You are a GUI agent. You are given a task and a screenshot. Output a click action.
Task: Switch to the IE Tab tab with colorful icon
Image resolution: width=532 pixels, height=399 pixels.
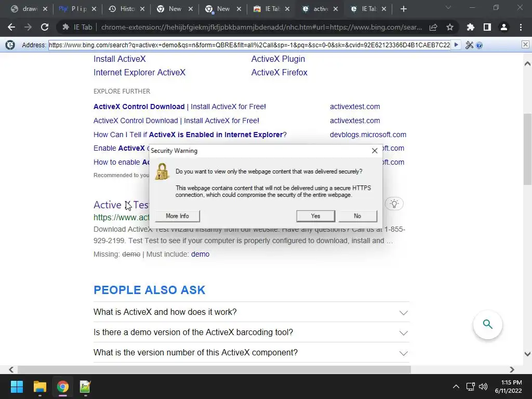[271, 9]
